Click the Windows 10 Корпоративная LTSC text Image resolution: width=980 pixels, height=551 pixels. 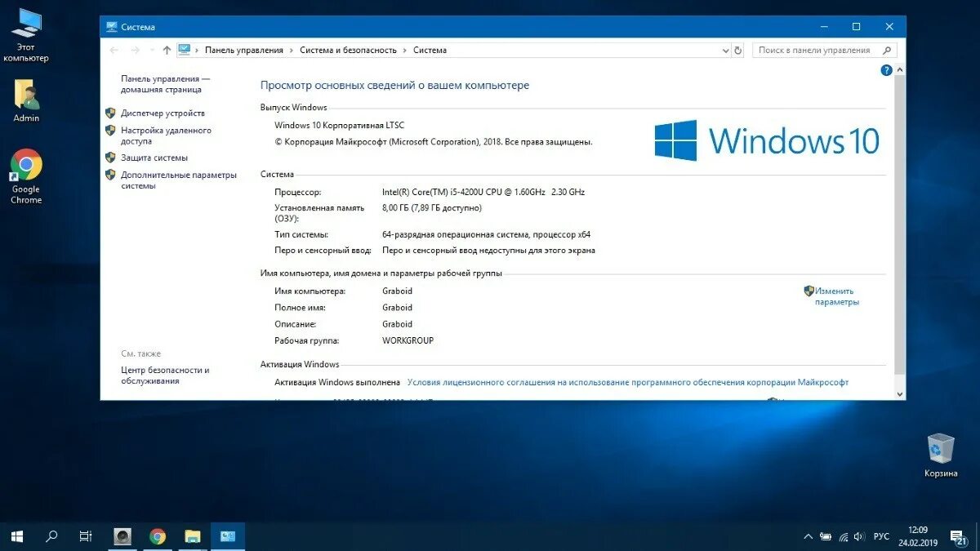[x=339, y=125]
